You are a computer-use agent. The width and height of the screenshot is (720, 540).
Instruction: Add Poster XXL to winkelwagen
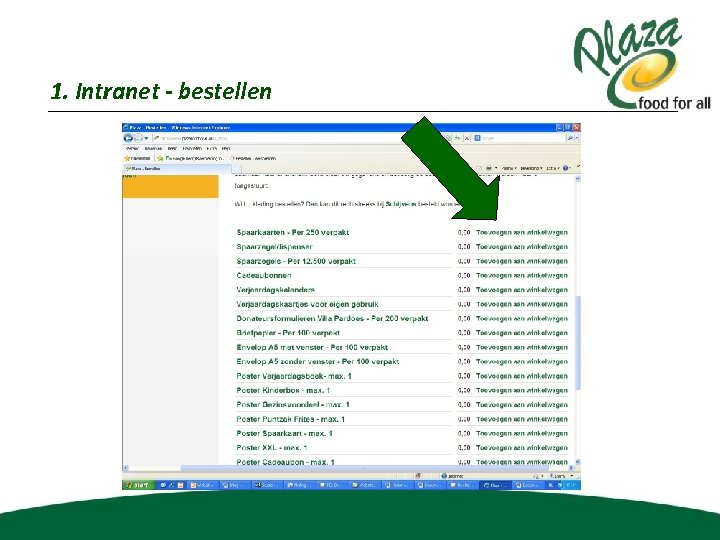tap(522, 448)
